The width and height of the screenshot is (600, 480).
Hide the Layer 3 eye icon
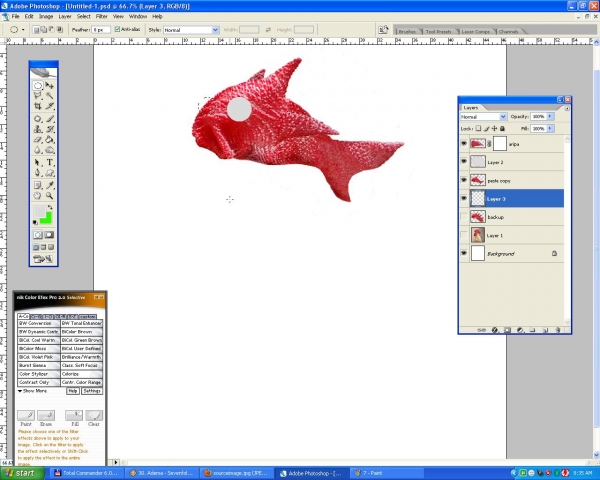[464, 199]
